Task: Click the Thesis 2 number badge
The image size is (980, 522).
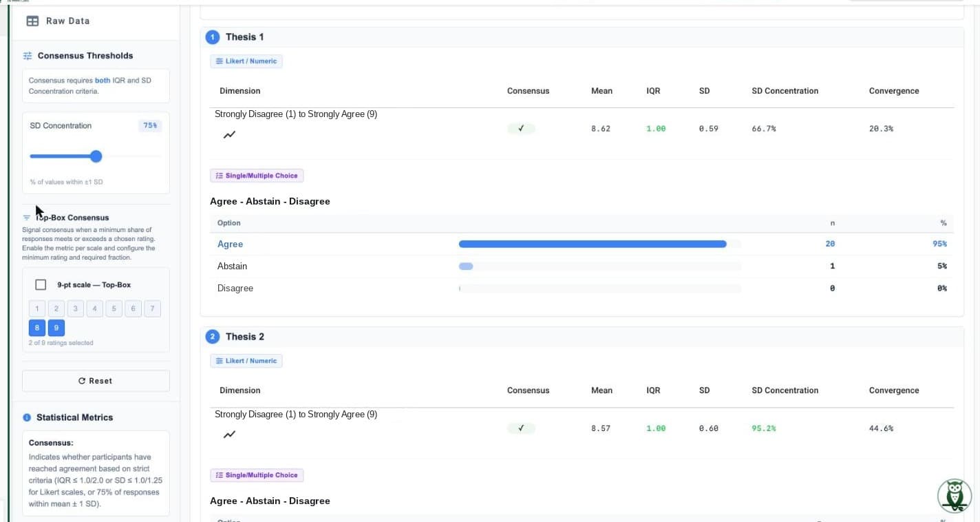Action: 213,337
